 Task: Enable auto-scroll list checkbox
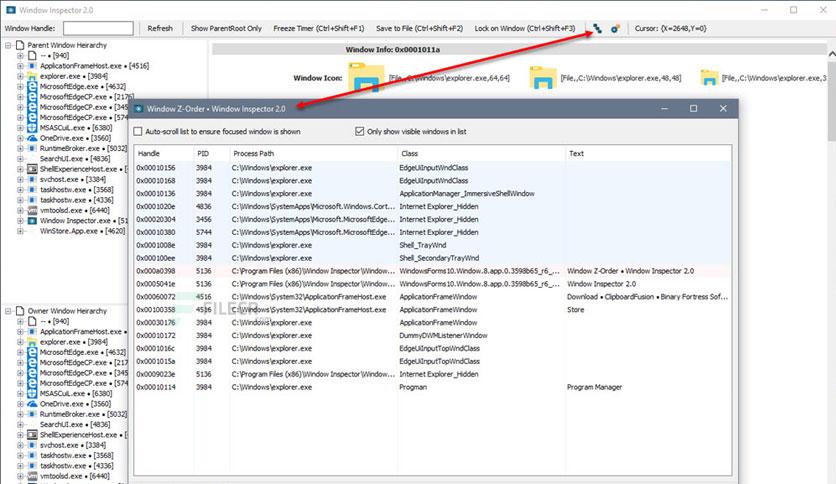pos(138,131)
